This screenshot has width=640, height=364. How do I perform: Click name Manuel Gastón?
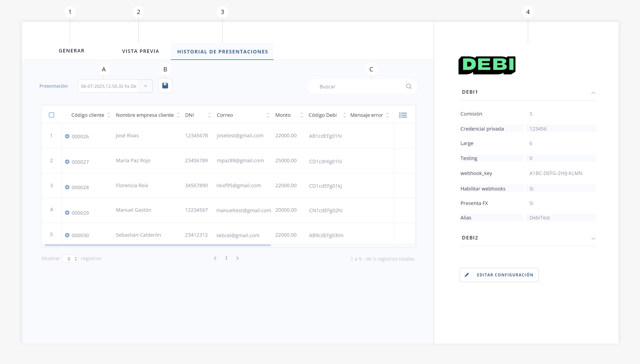tap(133, 210)
